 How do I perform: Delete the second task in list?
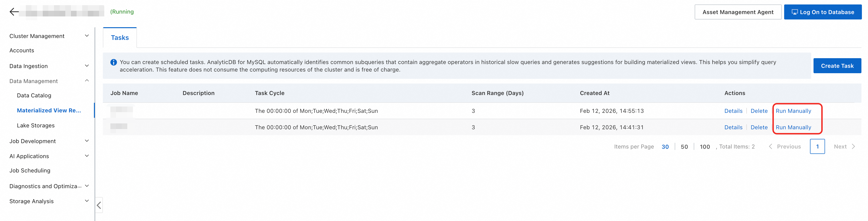coord(759,127)
